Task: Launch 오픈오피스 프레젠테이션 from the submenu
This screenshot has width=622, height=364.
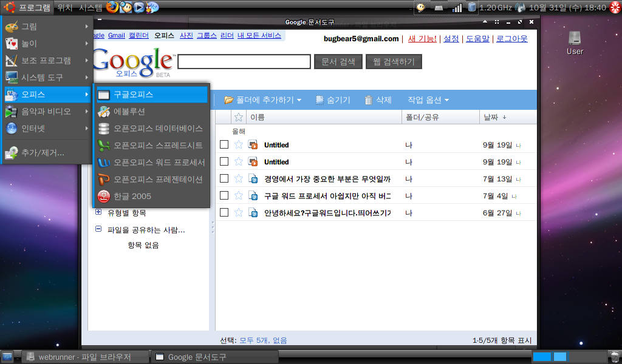Action: point(152,180)
